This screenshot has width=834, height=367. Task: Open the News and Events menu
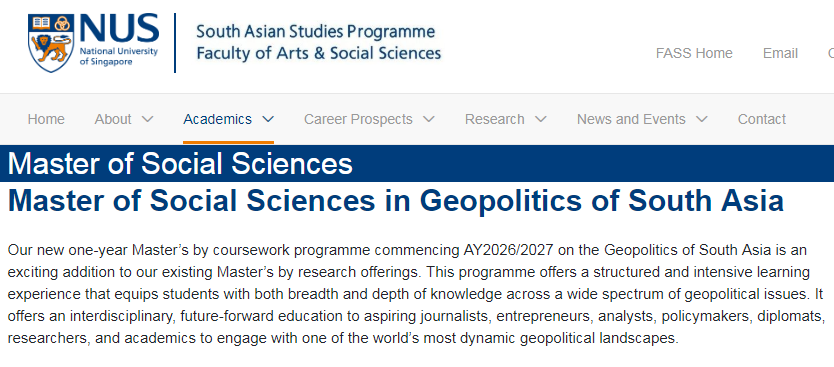pos(631,119)
